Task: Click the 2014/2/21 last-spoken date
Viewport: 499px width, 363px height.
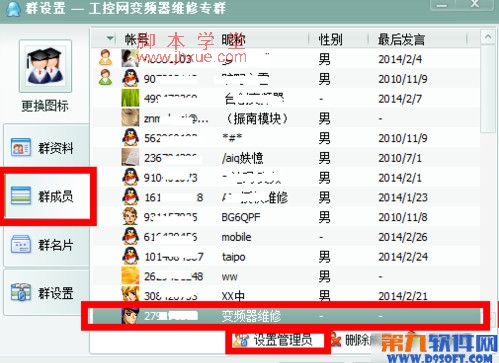Action: pos(403,296)
